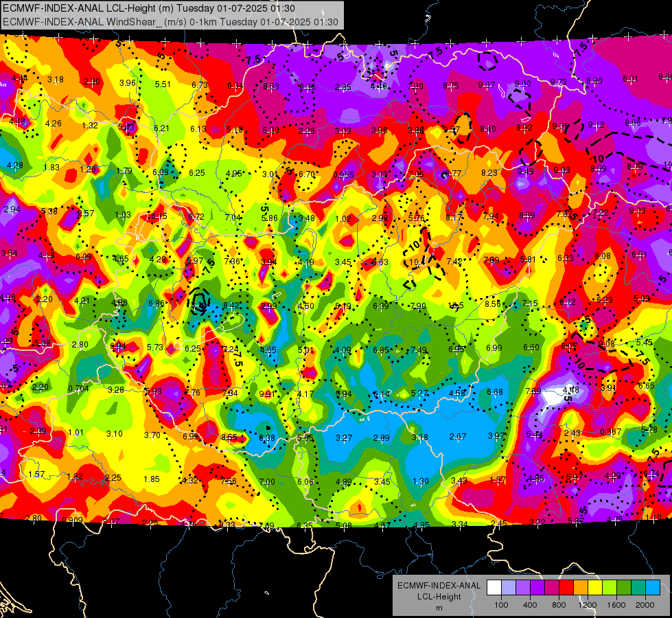This screenshot has width=672, height=618.
Task: Click the wind shear value '0.955'
Action: 344,174
